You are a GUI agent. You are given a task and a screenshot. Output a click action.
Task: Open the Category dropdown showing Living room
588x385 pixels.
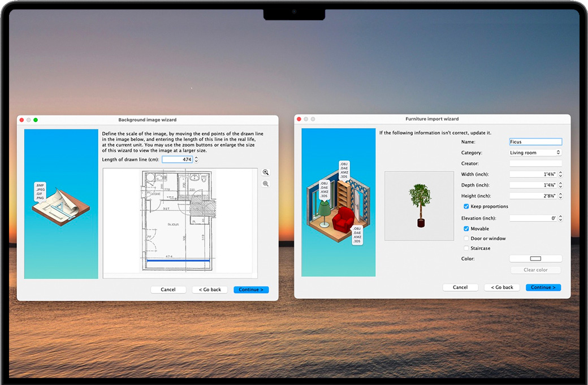click(x=535, y=153)
